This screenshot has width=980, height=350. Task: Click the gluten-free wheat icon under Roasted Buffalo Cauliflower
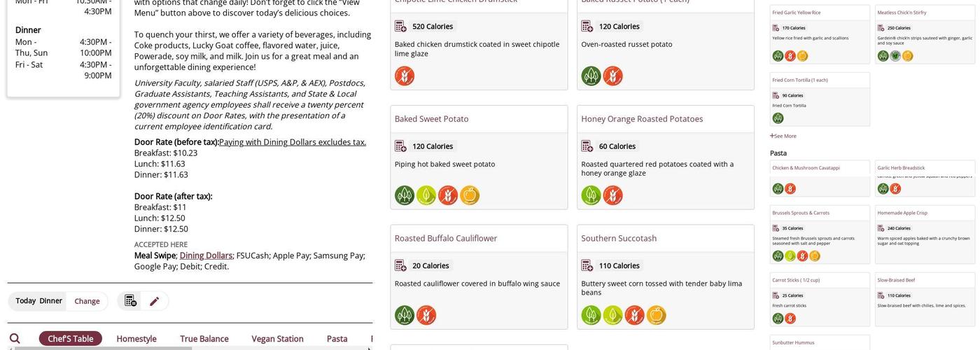[426, 316]
